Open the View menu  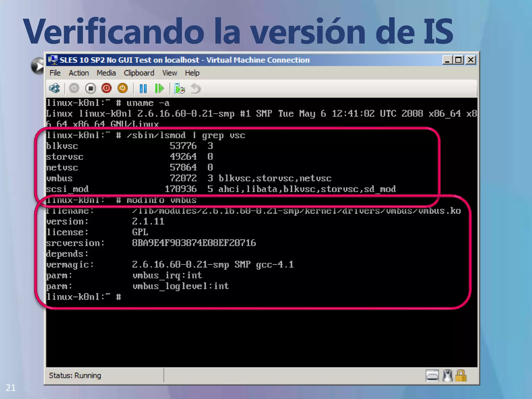coord(170,73)
